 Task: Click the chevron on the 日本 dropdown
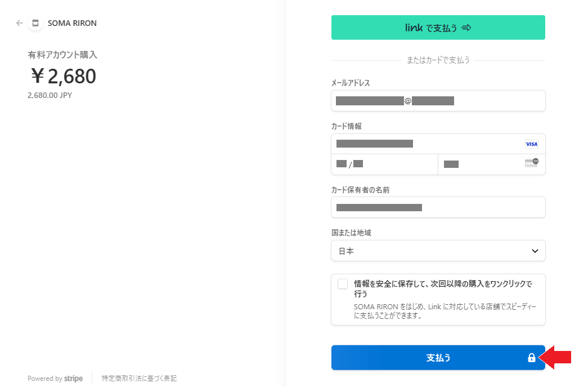point(535,251)
